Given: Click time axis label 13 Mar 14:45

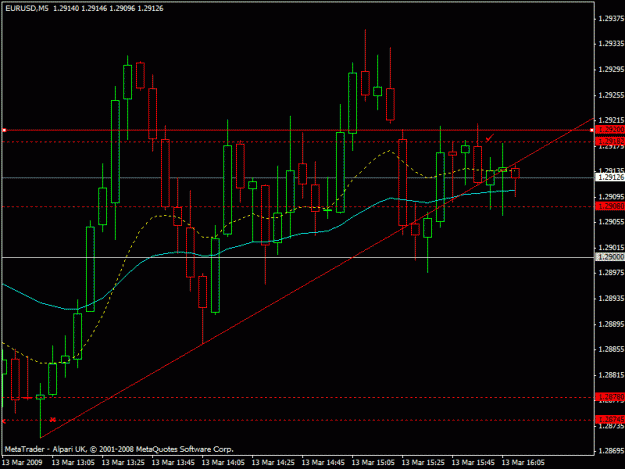Looking at the screenshot, I should pyautogui.click(x=323, y=463).
